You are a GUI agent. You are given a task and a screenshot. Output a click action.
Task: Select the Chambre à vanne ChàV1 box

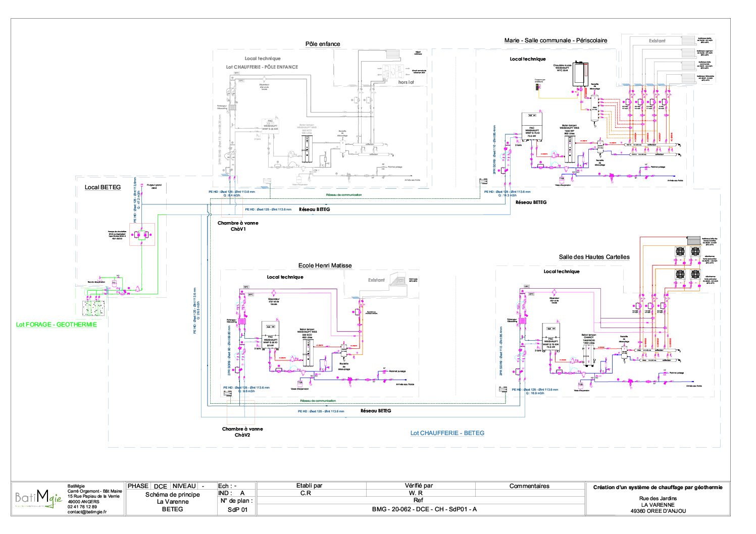(232, 207)
